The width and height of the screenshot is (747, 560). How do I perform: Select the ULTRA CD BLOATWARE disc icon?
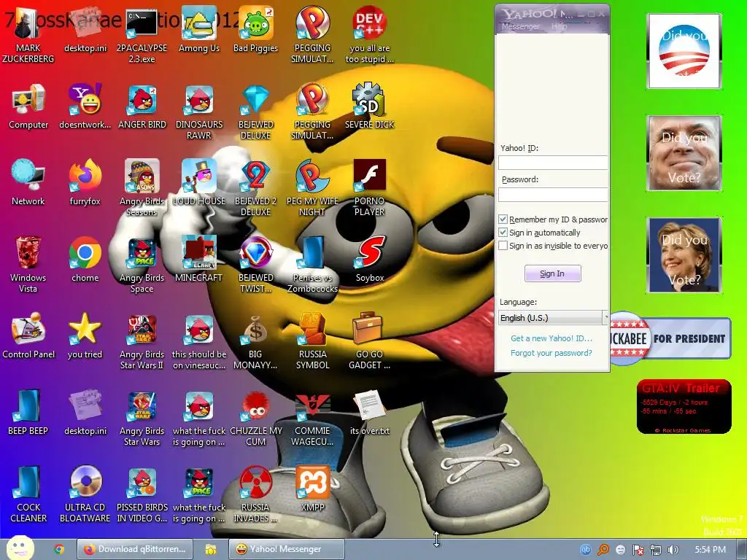pyautogui.click(x=85, y=495)
